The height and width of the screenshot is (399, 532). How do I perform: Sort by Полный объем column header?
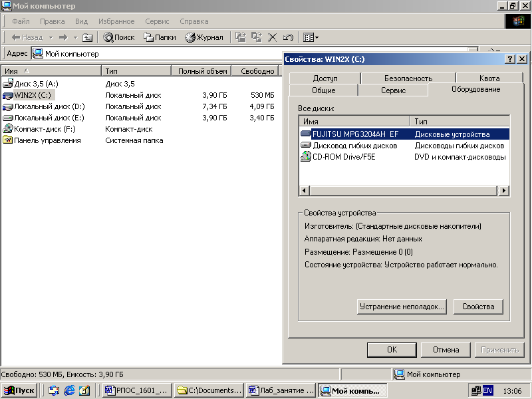(201, 71)
